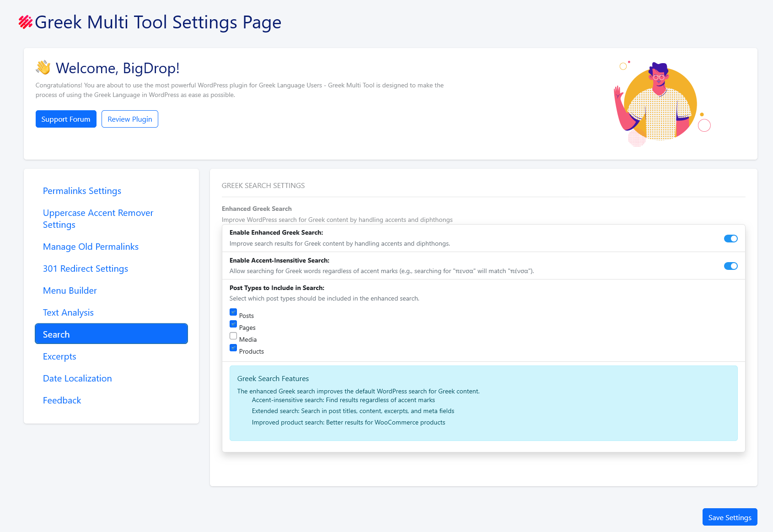Image resolution: width=773 pixels, height=532 pixels.
Task: Open 301 Redirect Settings tab
Action: (86, 269)
